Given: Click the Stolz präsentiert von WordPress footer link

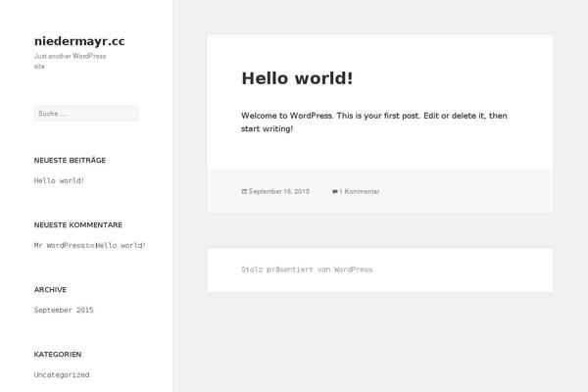Looking at the screenshot, I should click(307, 269).
